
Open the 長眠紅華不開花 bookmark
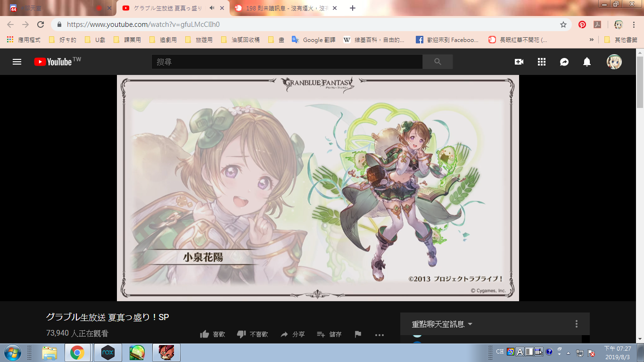pos(518,40)
